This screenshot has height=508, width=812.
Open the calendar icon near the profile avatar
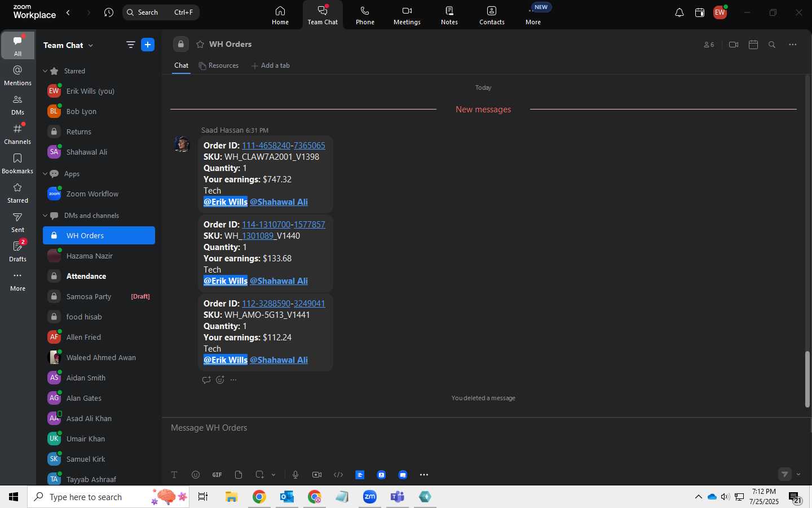click(700, 12)
